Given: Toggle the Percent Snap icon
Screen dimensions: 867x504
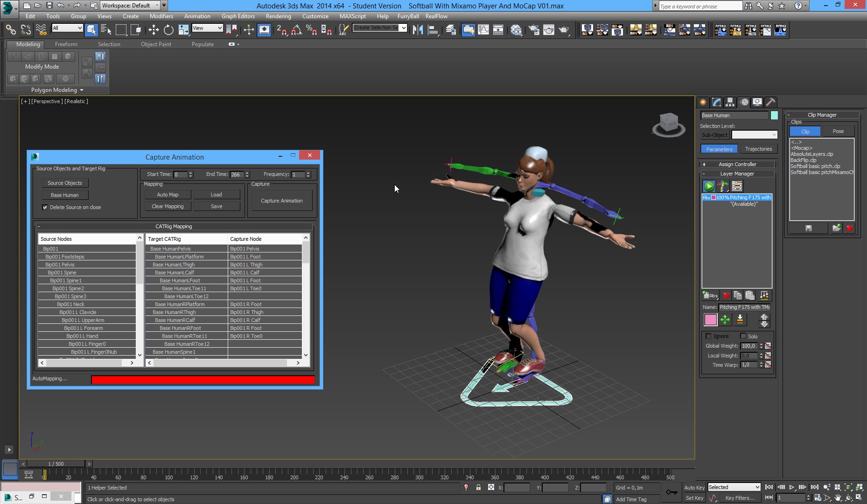Looking at the screenshot, I should click(x=311, y=30).
